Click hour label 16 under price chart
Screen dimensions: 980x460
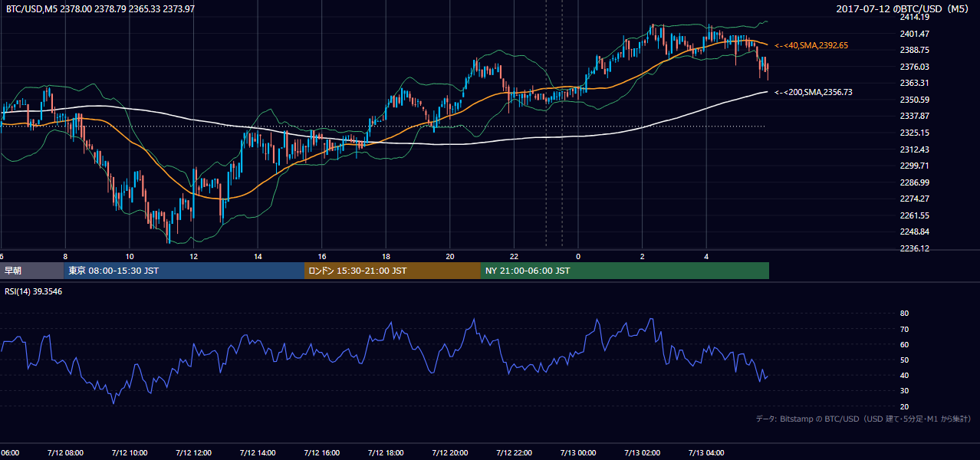click(x=322, y=256)
